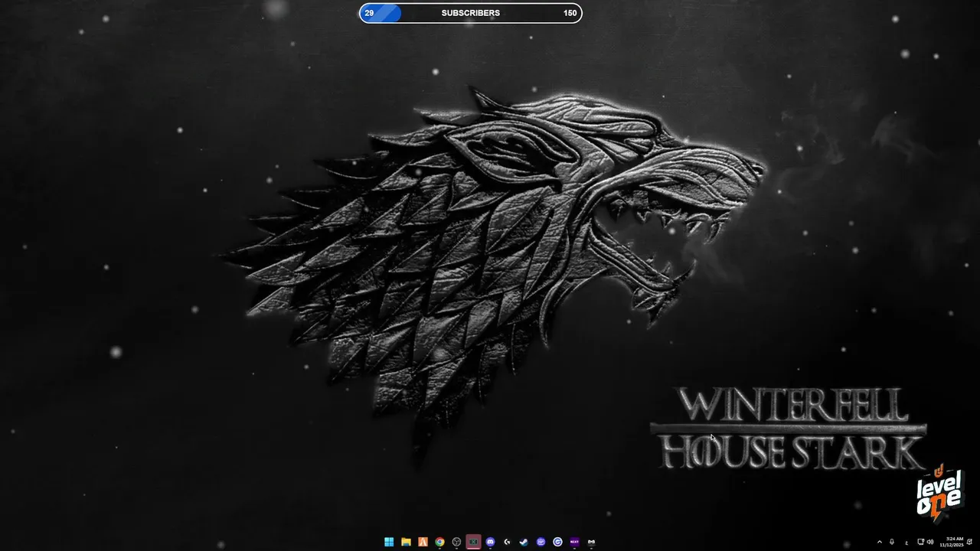The image size is (980, 551).
Task: Open the blue circular G app
Action: (557, 542)
